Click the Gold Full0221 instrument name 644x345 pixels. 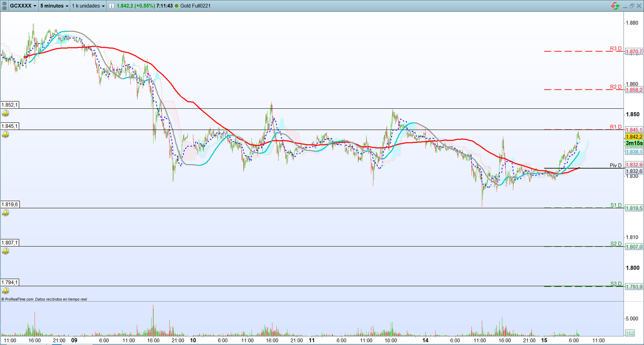coord(195,6)
